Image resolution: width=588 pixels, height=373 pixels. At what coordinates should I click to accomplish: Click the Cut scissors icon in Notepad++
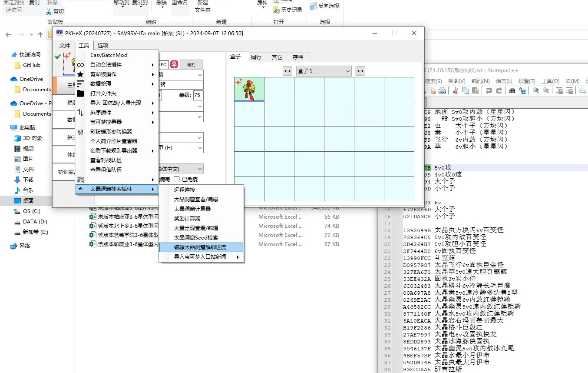[456, 91]
